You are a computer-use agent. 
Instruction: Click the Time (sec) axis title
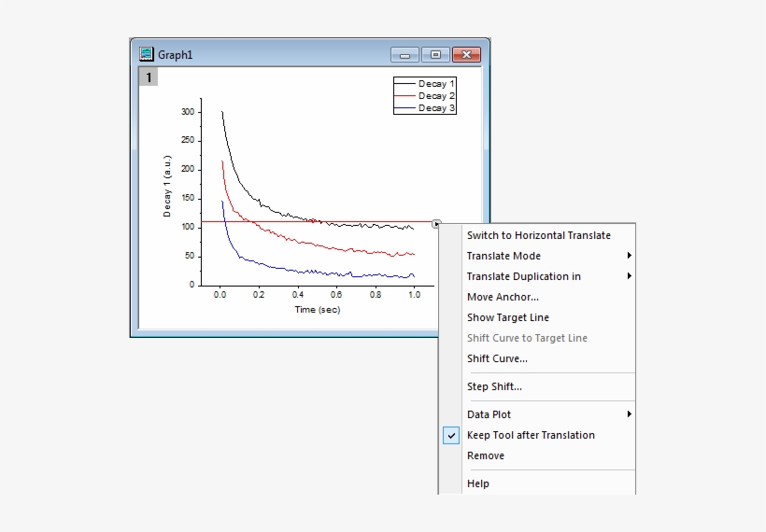point(317,310)
